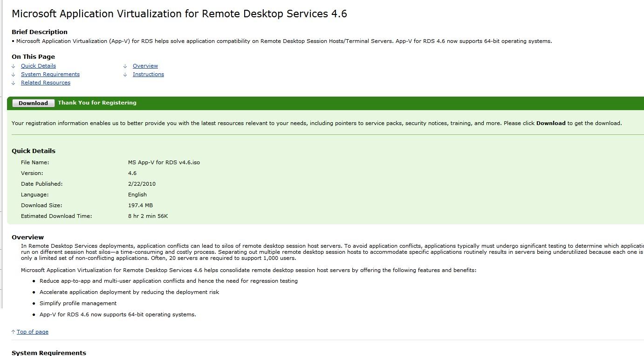The height and width of the screenshot is (356, 644).
Task: Go to the Overview anchor link
Action: pyautogui.click(x=145, y=66)
